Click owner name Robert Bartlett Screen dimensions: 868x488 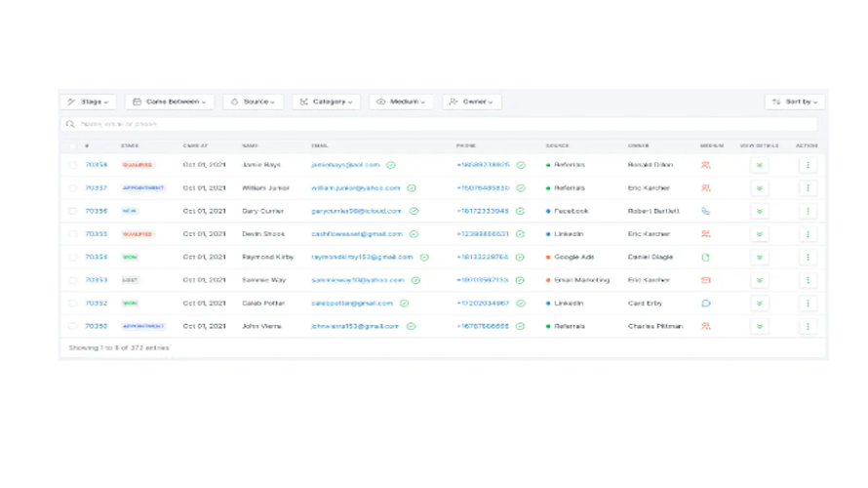(653, 211)
